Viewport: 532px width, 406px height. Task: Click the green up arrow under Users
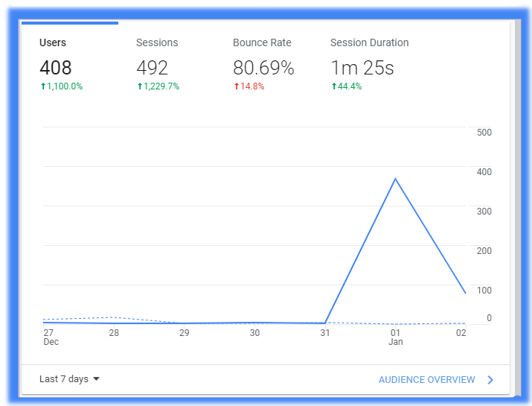(x=43, y=86)
